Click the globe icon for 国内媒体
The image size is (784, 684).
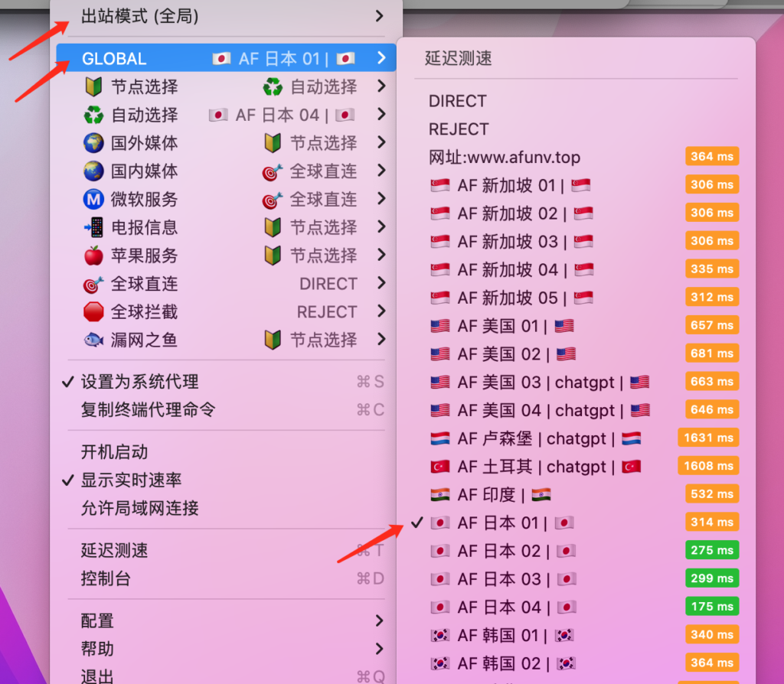93,171
